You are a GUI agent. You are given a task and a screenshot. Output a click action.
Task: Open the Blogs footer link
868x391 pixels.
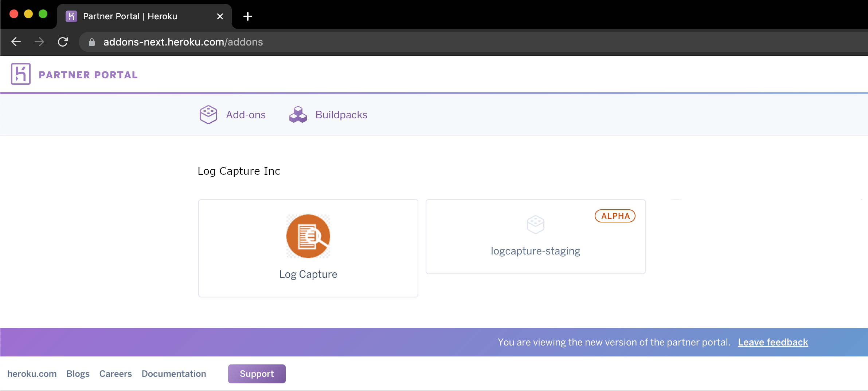(x=78, y=374)
